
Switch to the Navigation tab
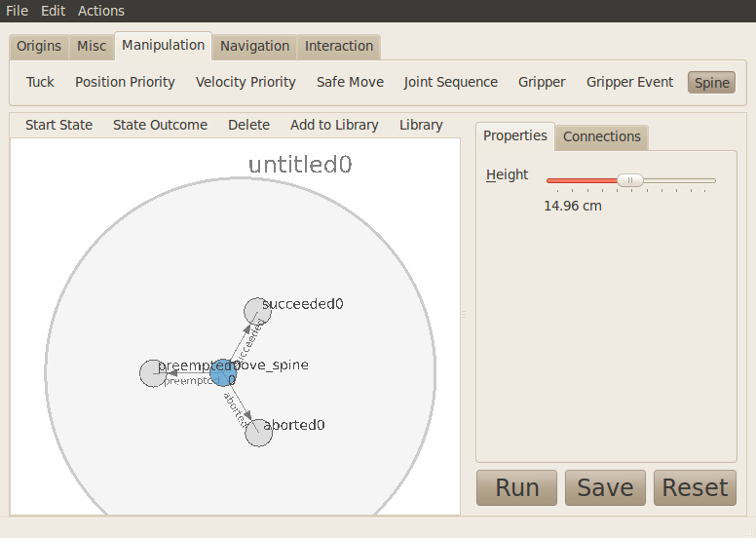[254, 46]
